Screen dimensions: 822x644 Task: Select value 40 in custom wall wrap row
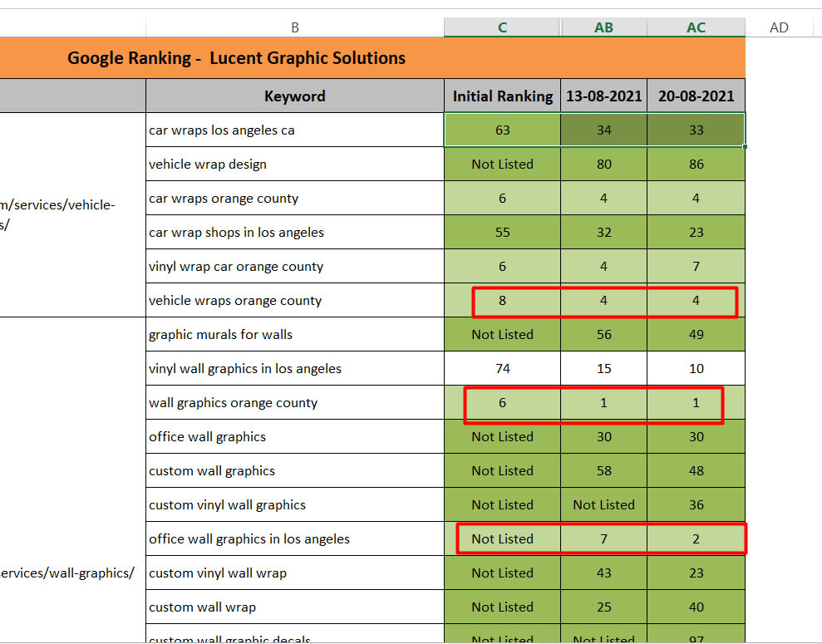coord(696,607)
